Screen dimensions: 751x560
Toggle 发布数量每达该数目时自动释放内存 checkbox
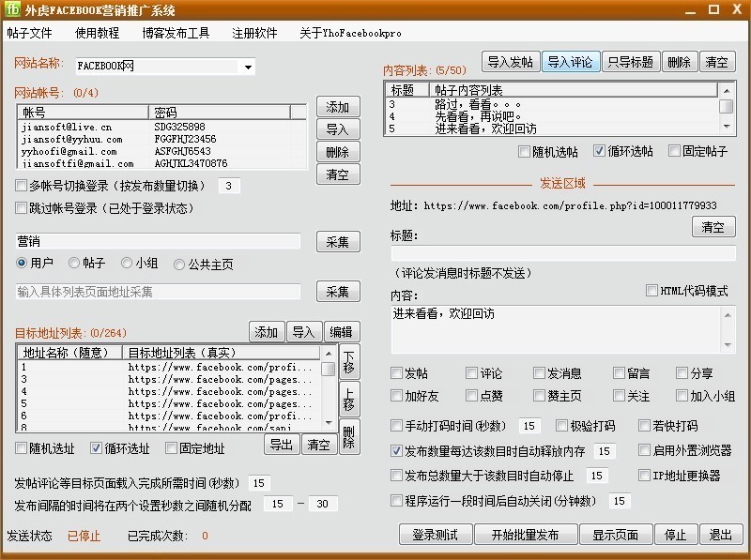396,450
